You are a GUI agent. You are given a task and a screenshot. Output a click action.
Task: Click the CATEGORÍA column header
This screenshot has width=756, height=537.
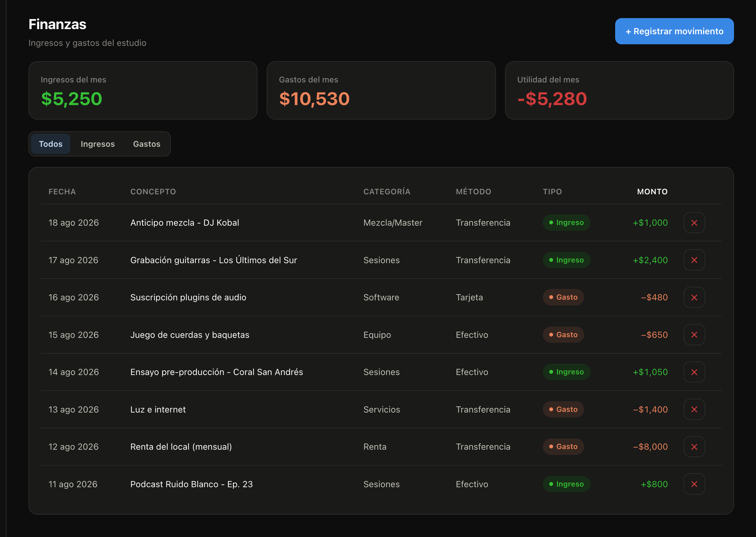(x=387, y=191)
